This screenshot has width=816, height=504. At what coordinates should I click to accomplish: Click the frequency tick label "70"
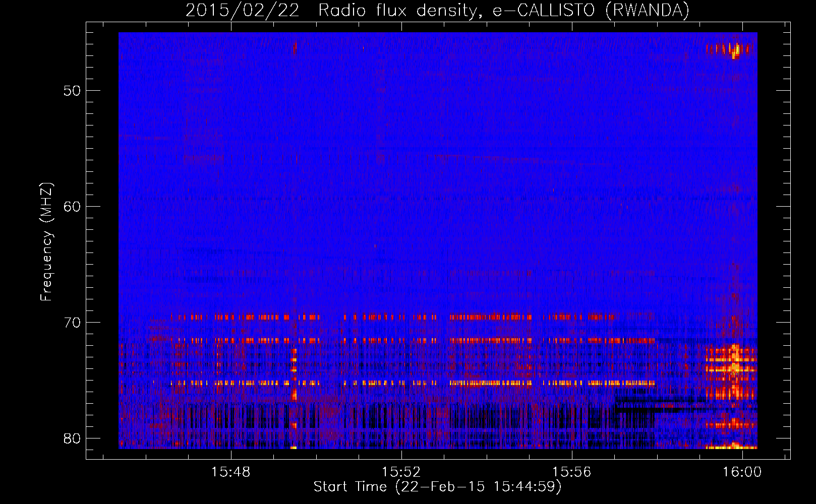(x=72, y=323)
